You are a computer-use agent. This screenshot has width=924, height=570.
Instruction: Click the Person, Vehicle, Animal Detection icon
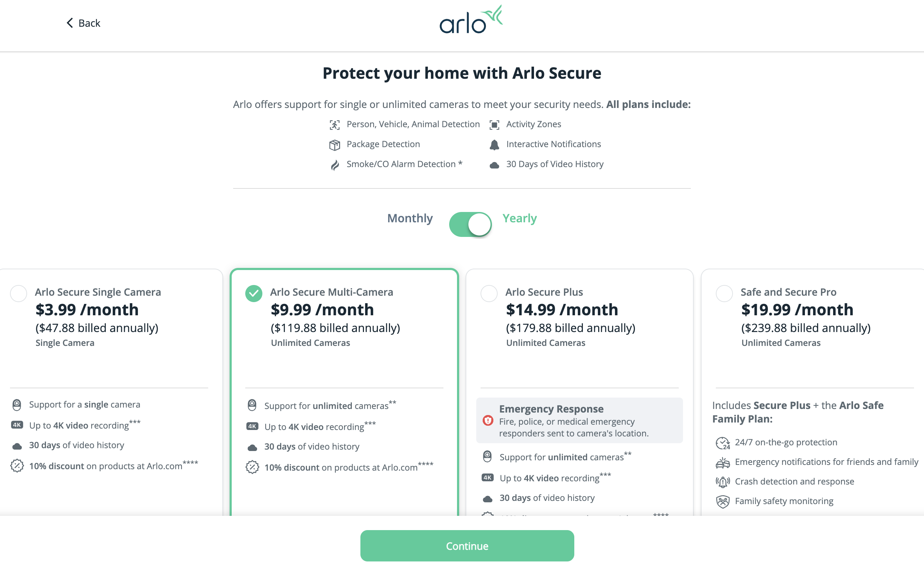coord(334,125)
